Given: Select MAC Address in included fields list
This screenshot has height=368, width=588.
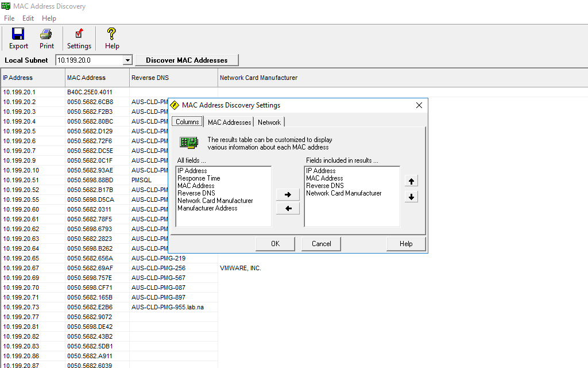Looking at the screenshot, I should click(324, 178).
